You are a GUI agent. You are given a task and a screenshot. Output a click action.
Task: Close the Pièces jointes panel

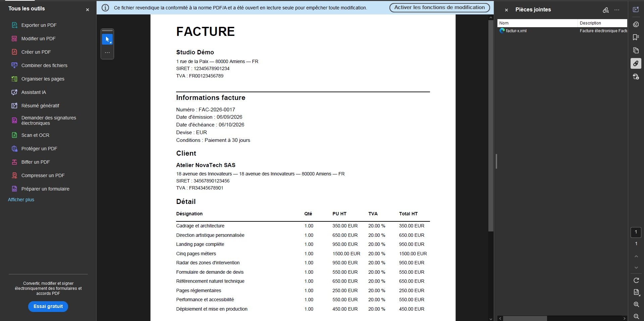click(506, 10)
